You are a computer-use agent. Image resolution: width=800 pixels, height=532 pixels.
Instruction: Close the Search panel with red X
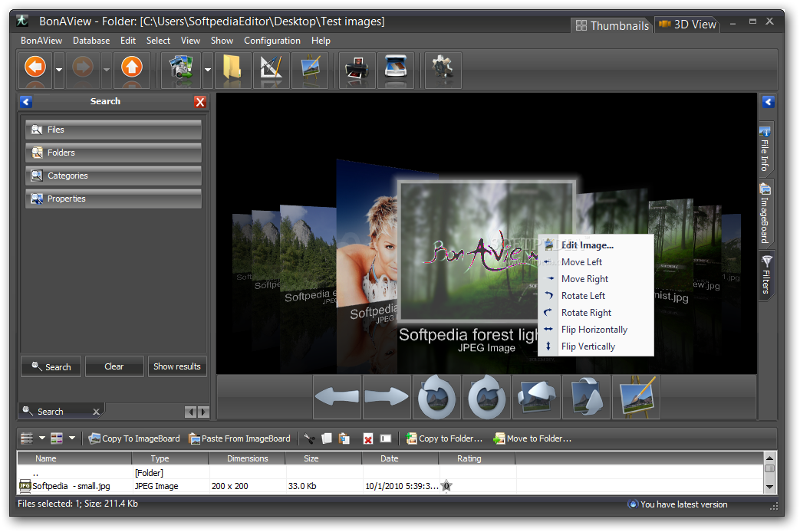(x=200, y=102)
